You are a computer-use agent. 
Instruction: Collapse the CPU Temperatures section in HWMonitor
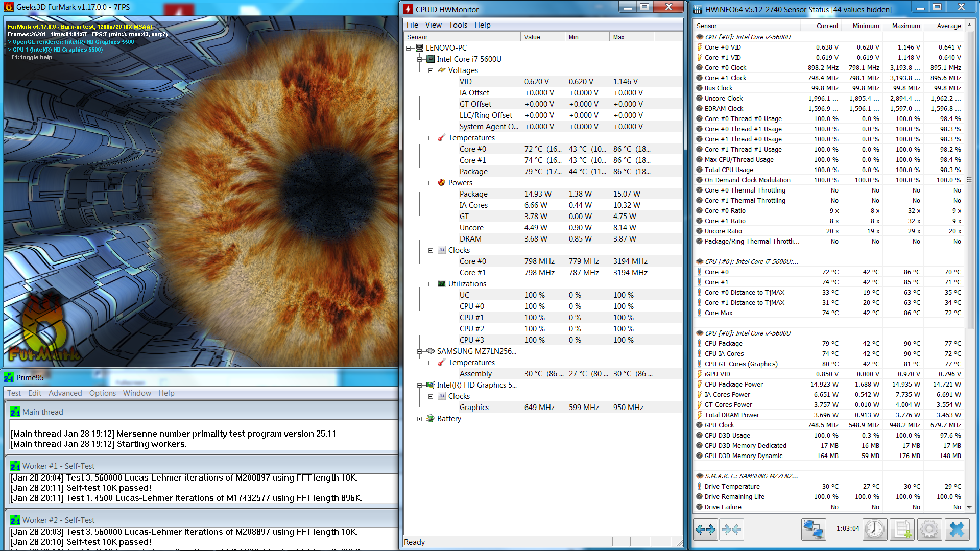click(x=431, y=138)
